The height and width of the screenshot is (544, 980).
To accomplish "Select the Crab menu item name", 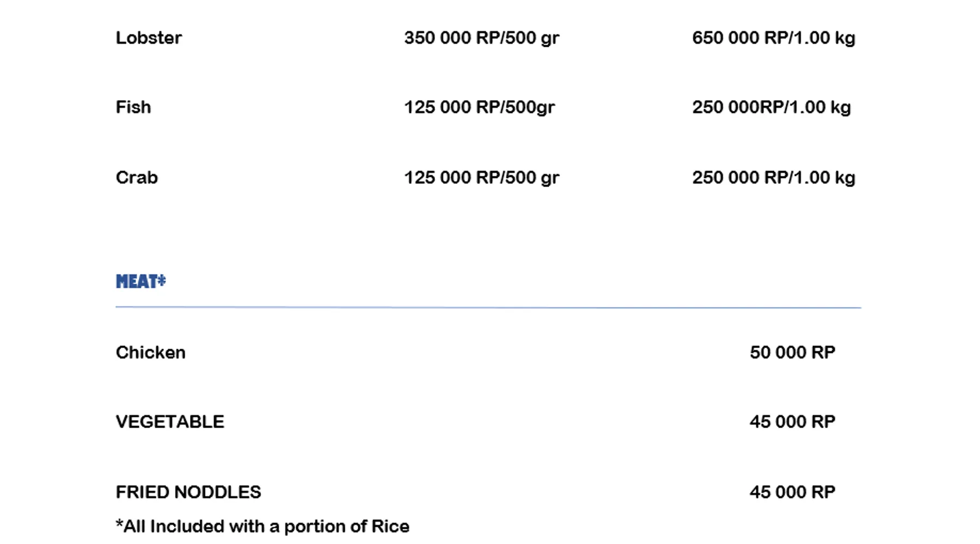I will (137, 177).
